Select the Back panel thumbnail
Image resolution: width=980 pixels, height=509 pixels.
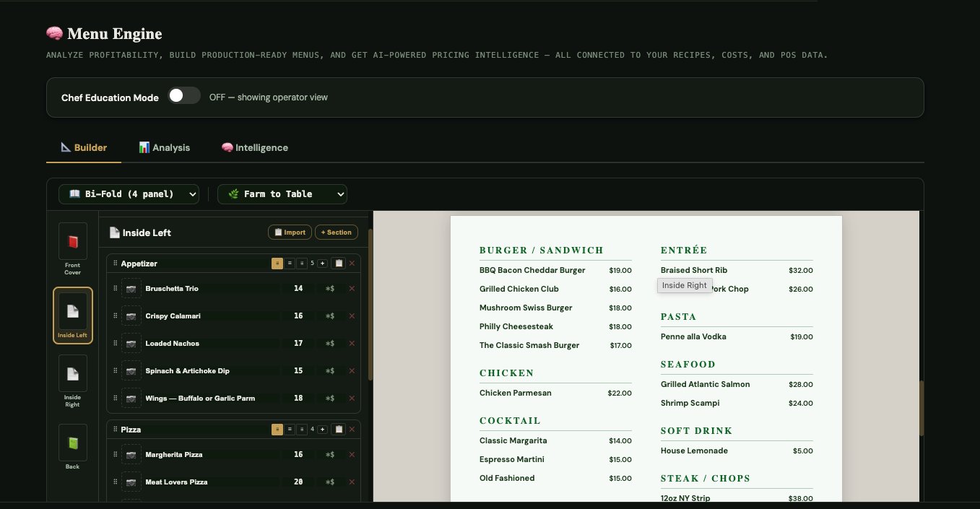pos(73,447)
